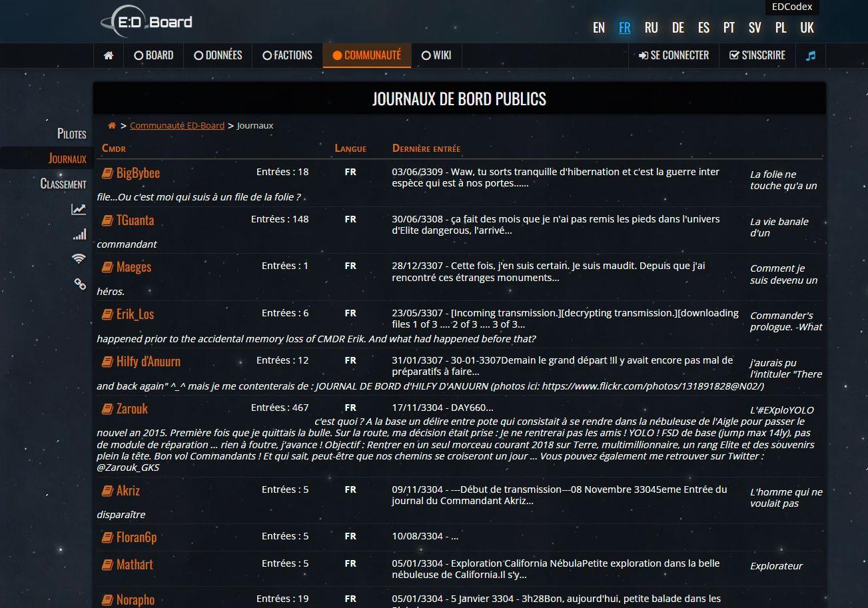Follow the Communauté ED-Board breadcrumb link
This screenshot has height=608, width=868.
pos(177,125)
